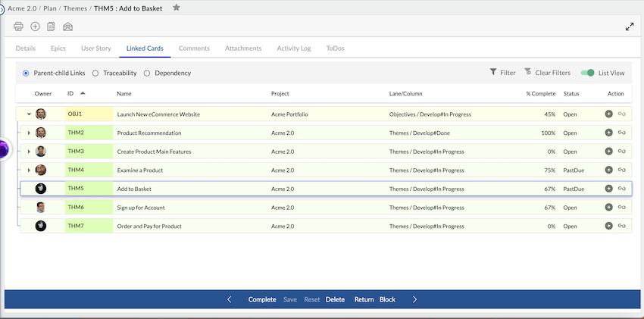Click the plus action icon for THM7
Image resolution: width=644 pixels, height=319 pixels.
608,226
